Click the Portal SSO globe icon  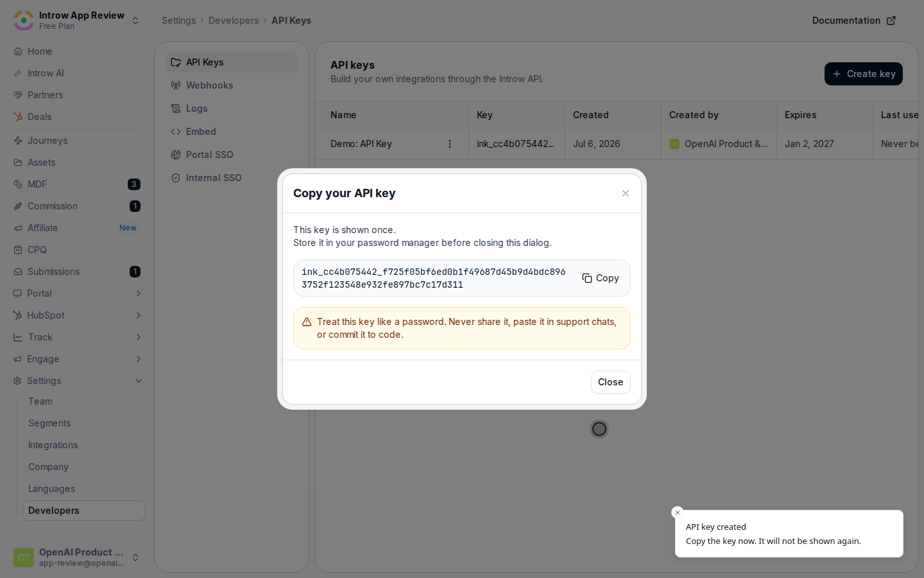click(x=176, y=155)
